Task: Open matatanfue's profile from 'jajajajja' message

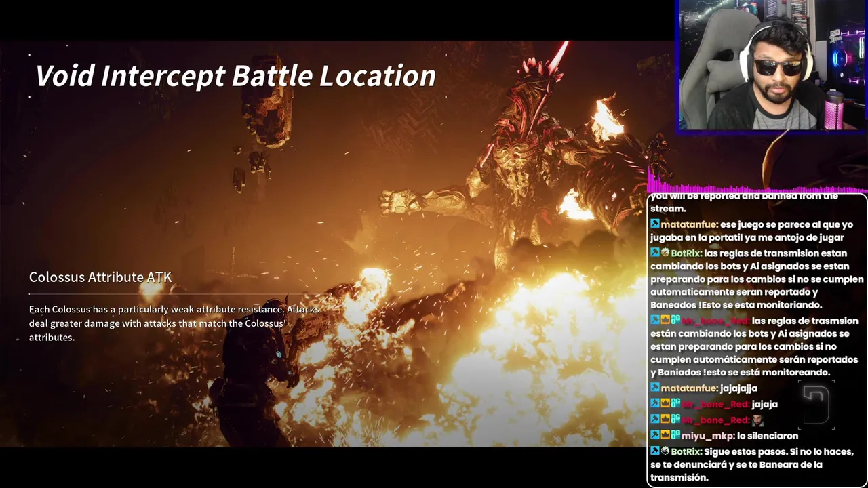Action: (x=689, y=388)
